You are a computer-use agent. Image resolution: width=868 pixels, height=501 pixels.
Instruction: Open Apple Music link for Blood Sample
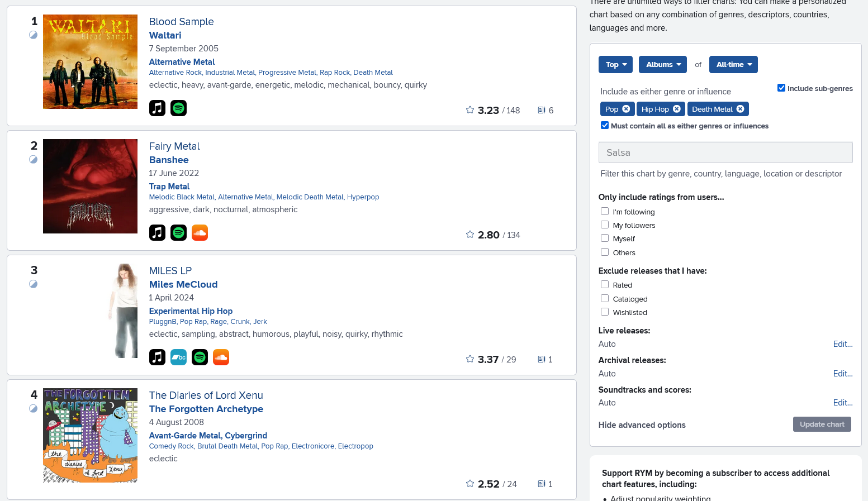[x=157, y=108]
